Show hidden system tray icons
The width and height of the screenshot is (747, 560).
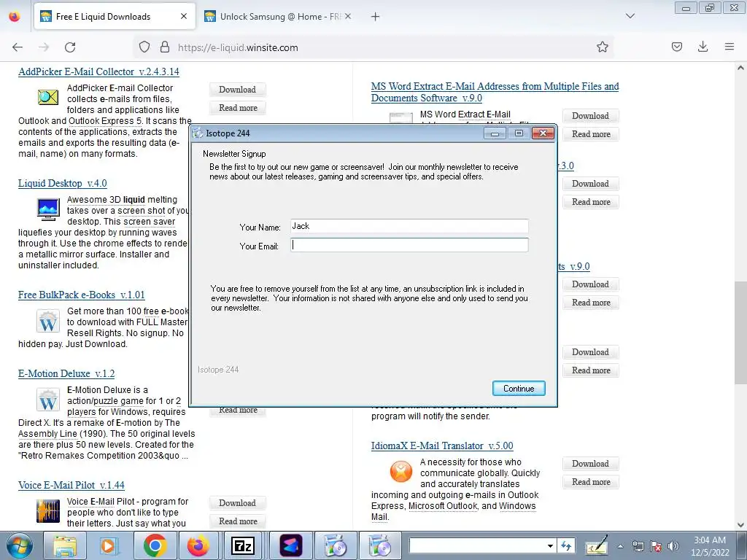(620, 546)
